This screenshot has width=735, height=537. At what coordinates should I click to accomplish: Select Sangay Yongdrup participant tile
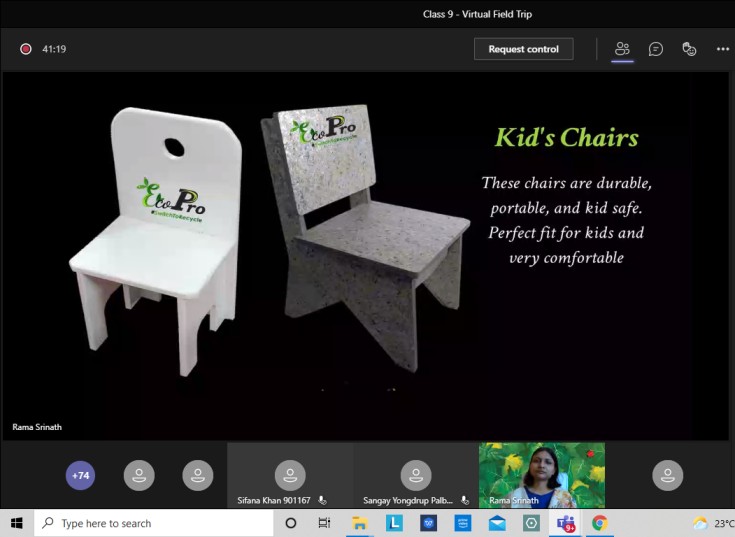click(415, 476)
